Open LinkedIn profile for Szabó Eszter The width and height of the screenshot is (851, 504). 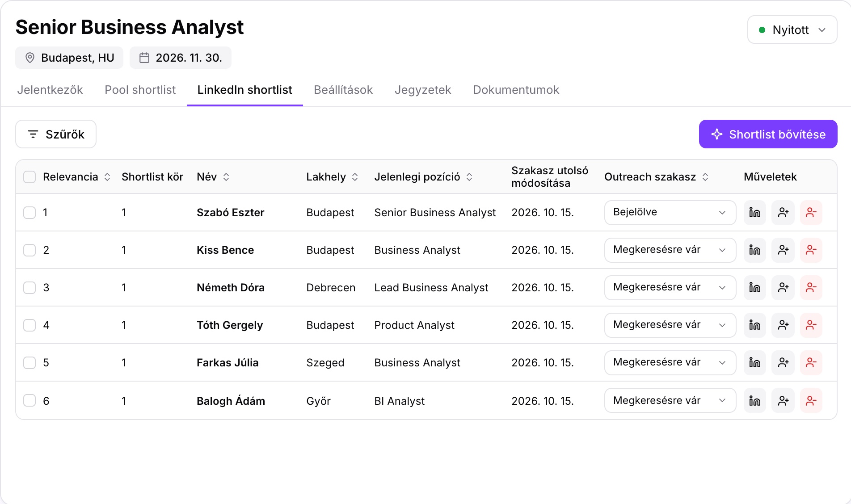coord(755,212)
